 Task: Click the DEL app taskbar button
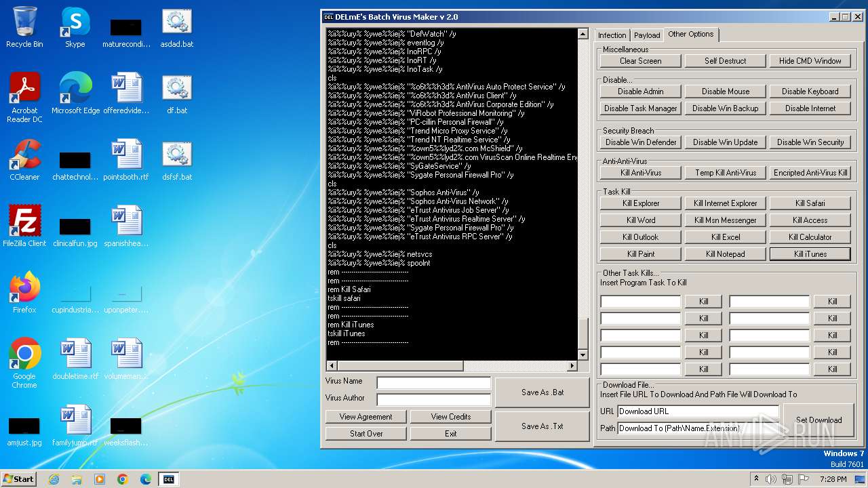169,479
